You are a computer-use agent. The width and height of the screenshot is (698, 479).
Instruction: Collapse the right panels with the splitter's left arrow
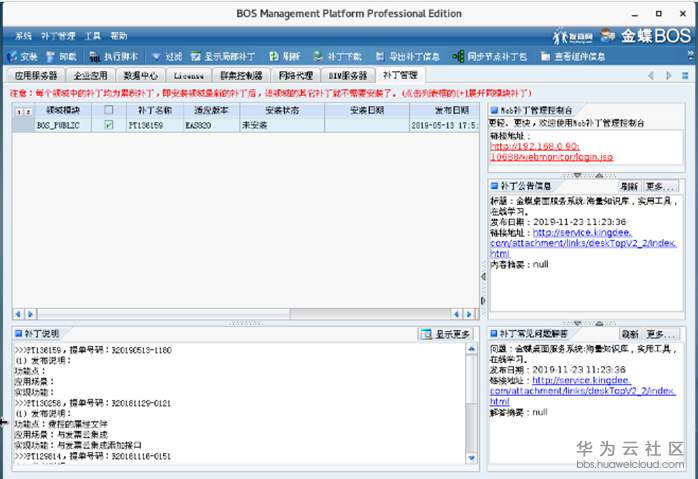tap(483, 276)
